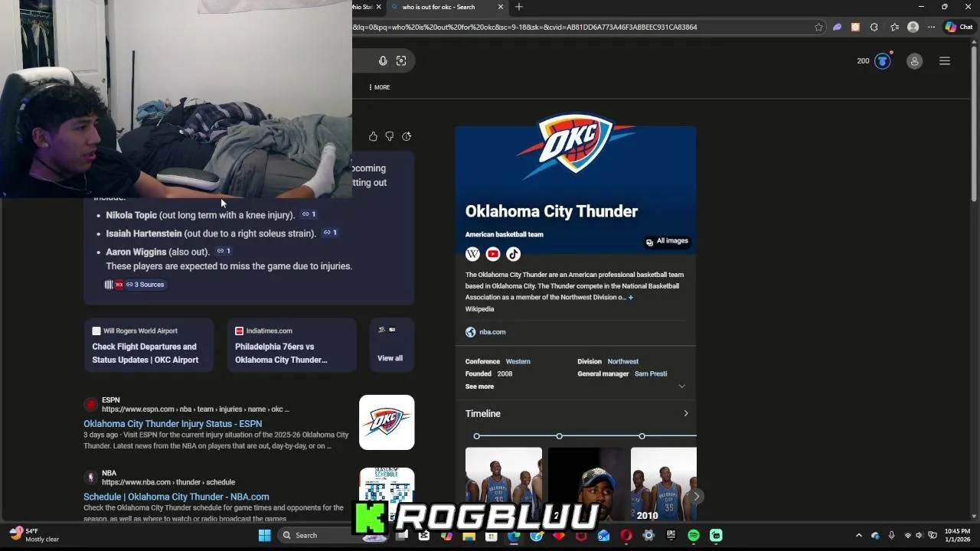This screenshot has height=551, width=980.
Task: Click the voice search microphone icon
Action: [383, 61]
